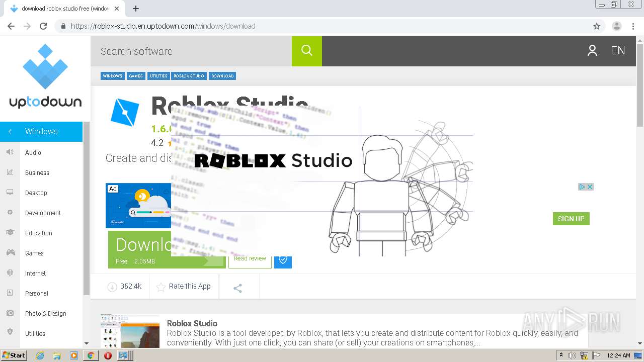
Task: Launch Internet Explorer from the taskbar
Action: 40,355
